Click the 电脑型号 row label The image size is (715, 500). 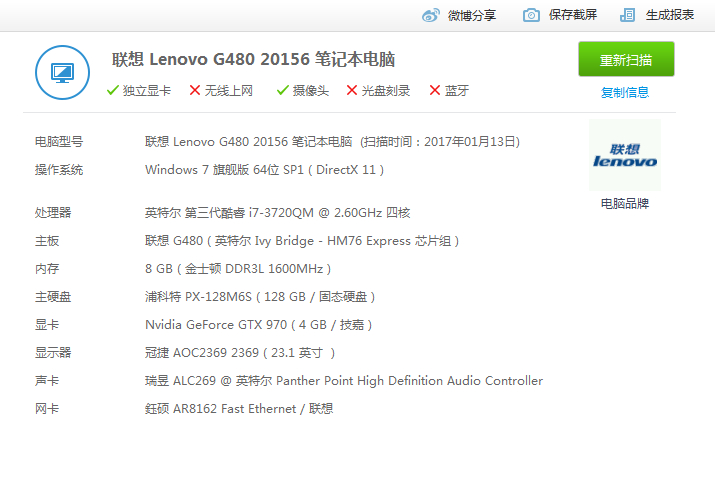click(x=59, y=142)
